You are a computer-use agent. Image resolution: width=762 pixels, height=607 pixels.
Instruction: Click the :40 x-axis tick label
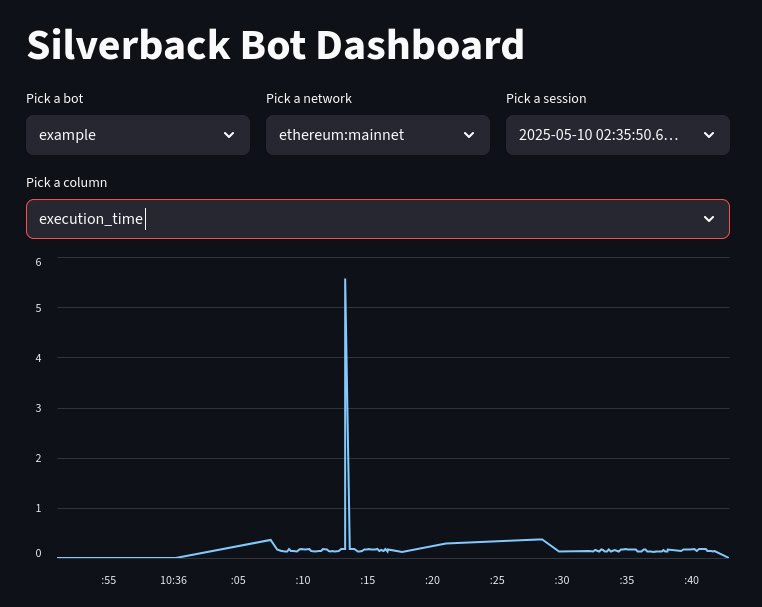click(x=691, y=580)
